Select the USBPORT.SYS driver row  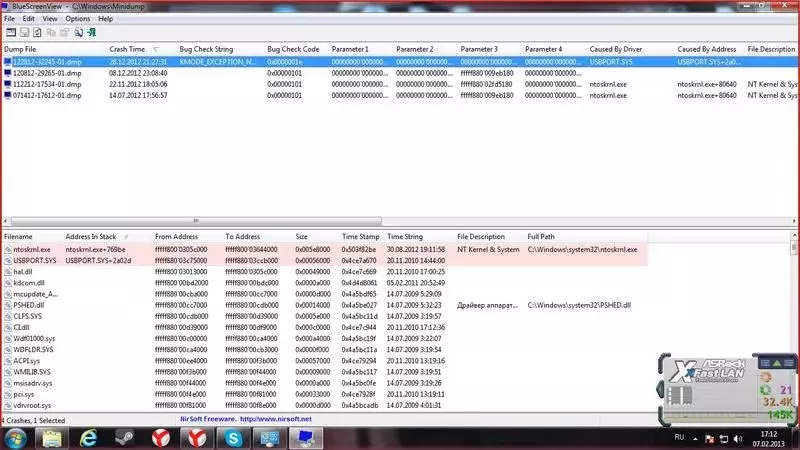pos(325,261)
